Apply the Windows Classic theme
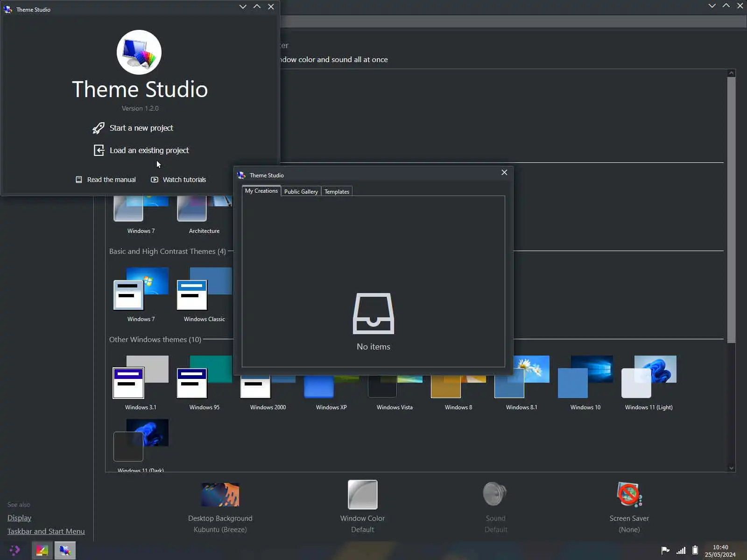 tap(204, 295)
